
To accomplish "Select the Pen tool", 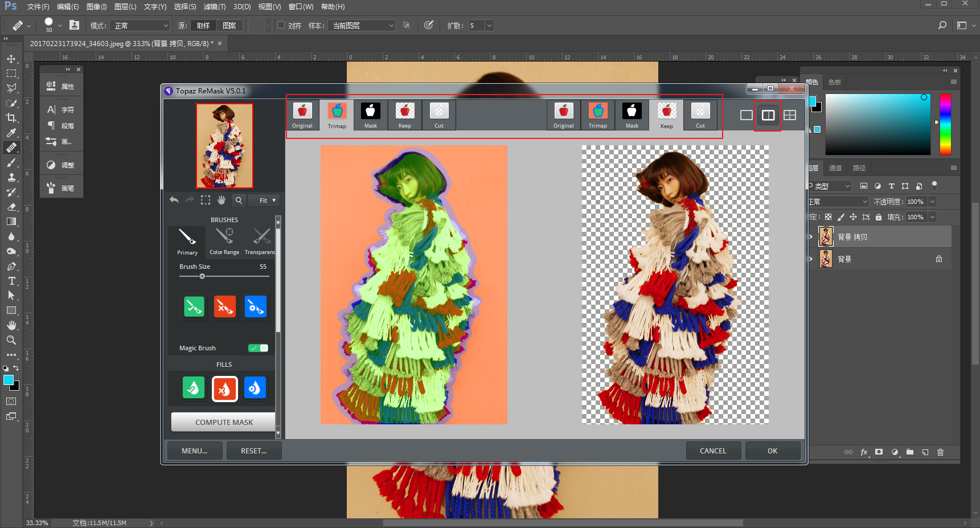I will 11,266.
